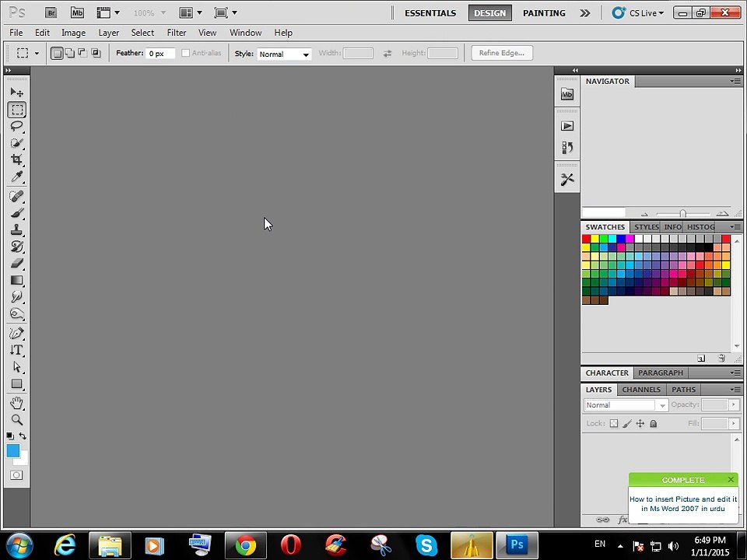
Task: Enable Subtract from selection mode
Action: [82, 54]
